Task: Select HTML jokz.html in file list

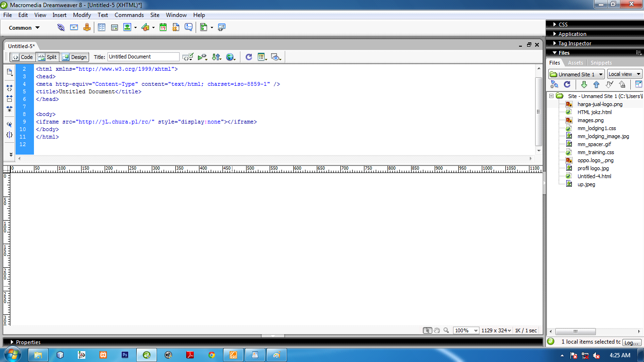Action: 594,112
